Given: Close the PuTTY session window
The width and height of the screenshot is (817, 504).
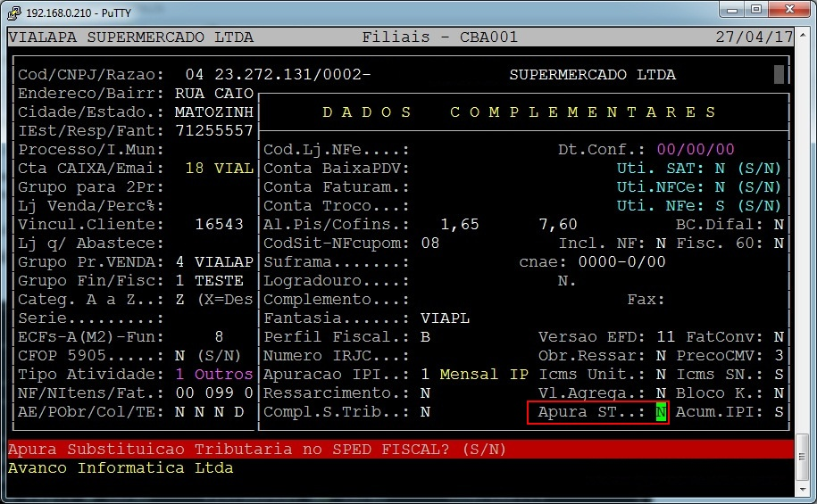Looking at the screenshot, I should click(789, 11).
